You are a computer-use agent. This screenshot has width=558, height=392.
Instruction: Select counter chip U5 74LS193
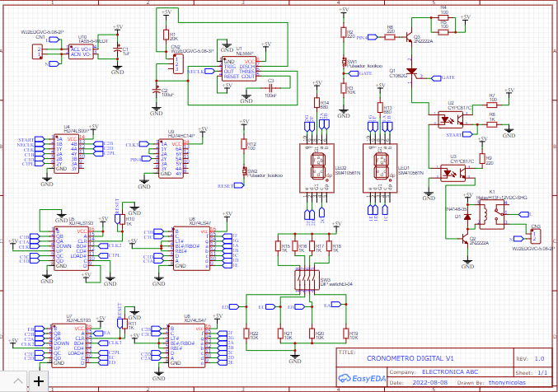click(71, 248)
